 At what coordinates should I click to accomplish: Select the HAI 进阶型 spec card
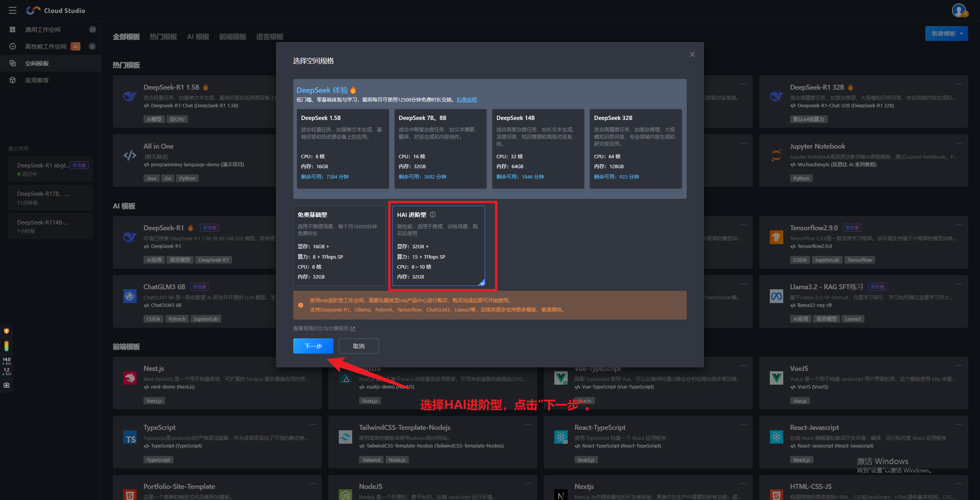pos(439,246)
